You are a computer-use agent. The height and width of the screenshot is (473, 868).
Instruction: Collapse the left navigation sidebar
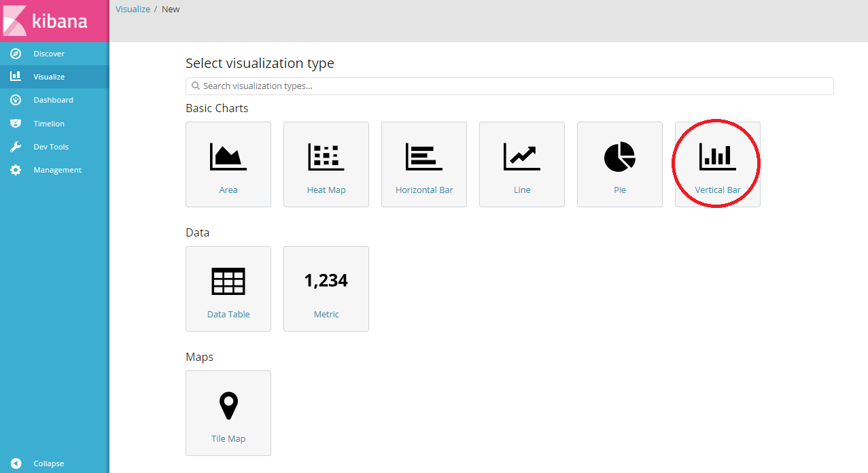click(48, 463)
